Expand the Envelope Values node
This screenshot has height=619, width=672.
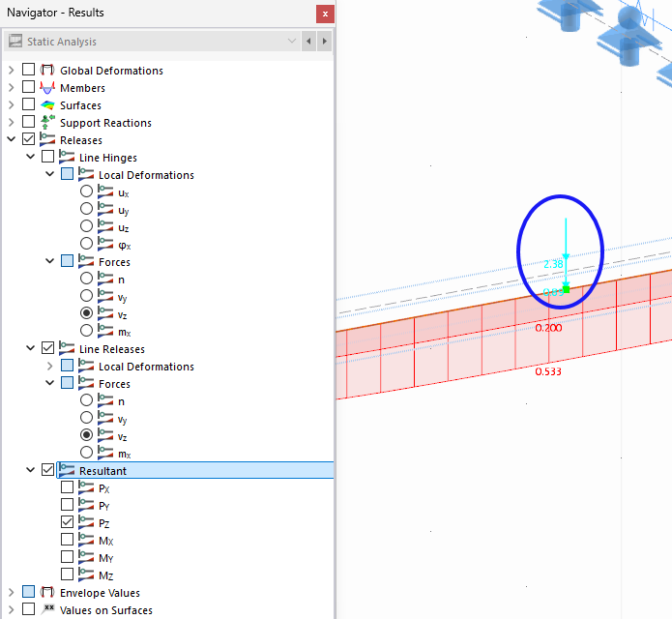pyautogui.click(x=12, y=593)
